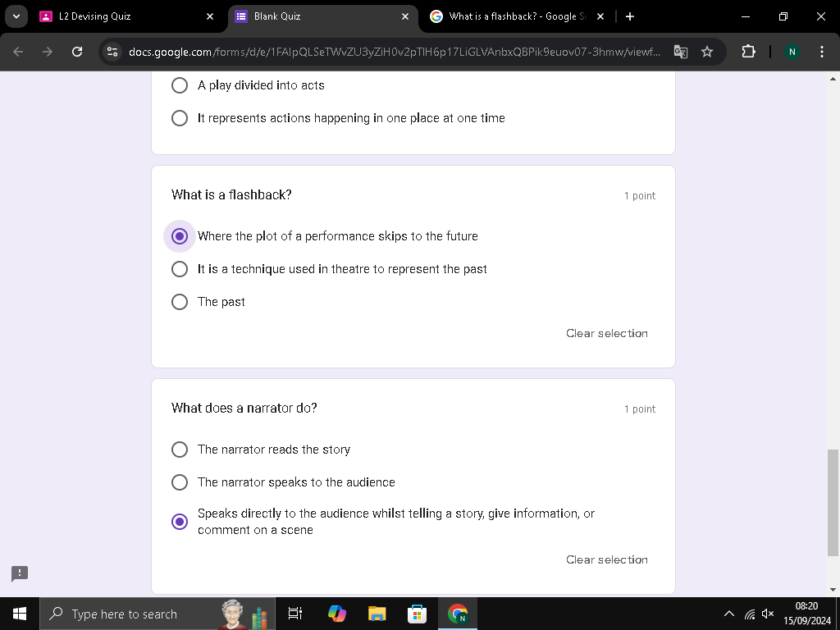Close the Blank Quiz tab

(405, 16)
